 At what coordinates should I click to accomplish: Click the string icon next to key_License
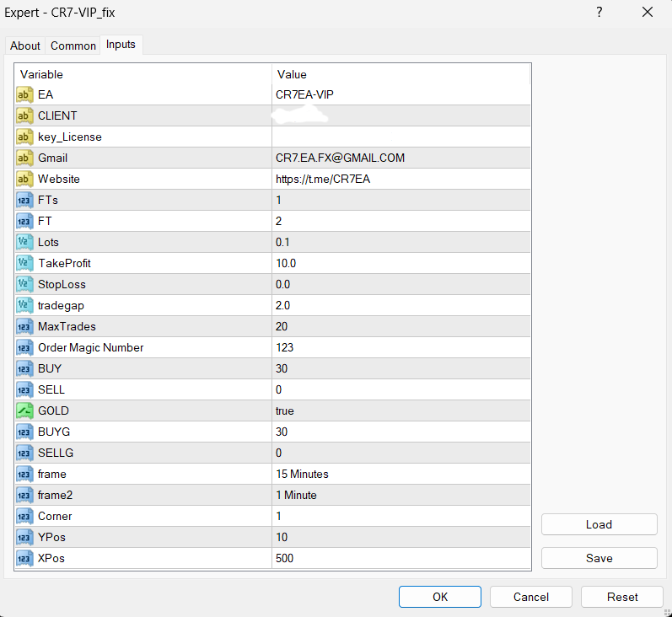pyautogui.click(x=24, y=137)
